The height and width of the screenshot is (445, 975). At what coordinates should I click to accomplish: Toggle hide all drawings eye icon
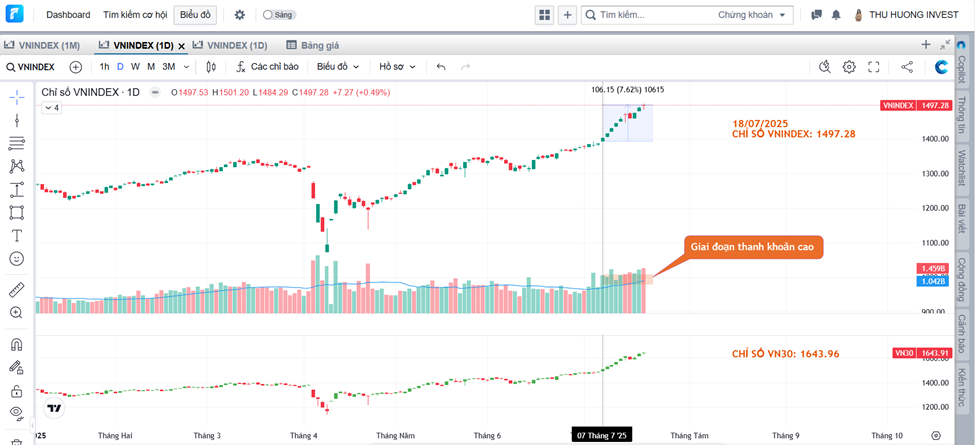coord(17,412)
